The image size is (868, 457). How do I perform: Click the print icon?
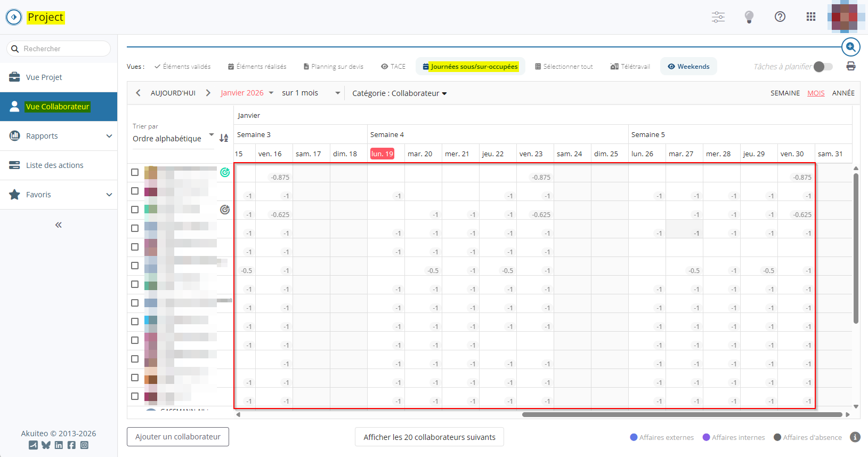(851, 66)
